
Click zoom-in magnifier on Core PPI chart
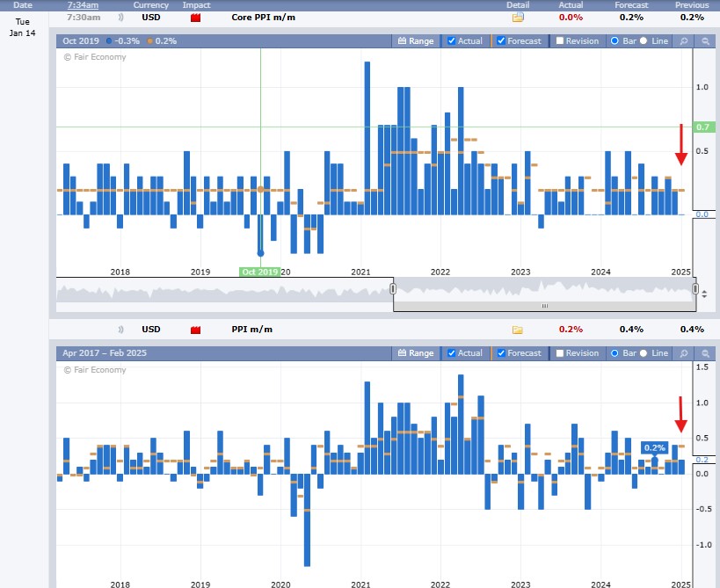pos(685,40)
